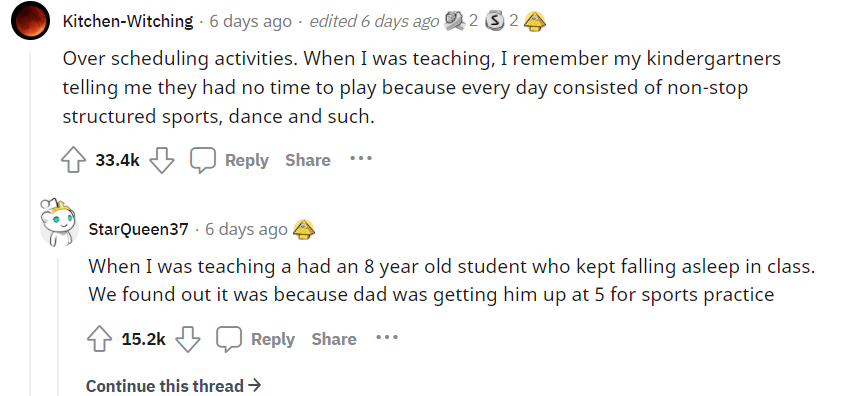Downvote Kitchen-Witching's comment

(162, 160)
